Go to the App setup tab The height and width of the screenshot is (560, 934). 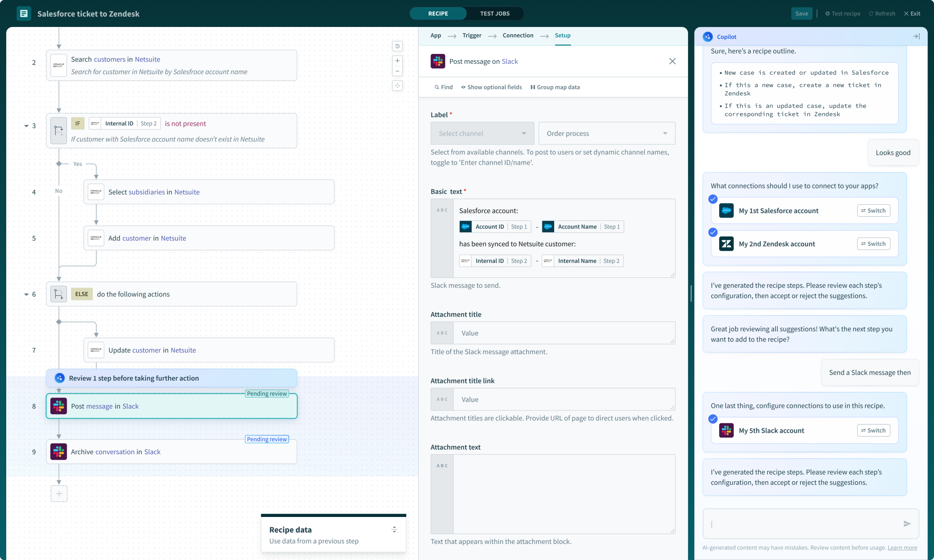click(x=436, y=35)
